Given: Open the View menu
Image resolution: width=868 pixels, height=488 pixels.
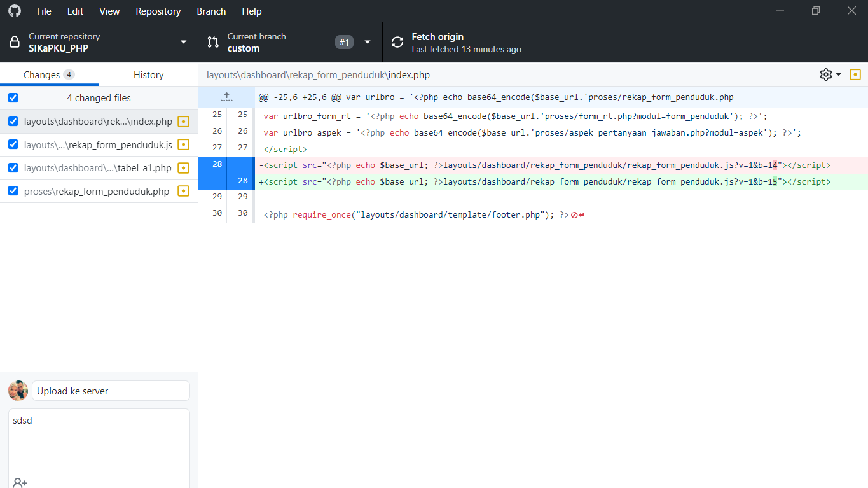Looking at the screenshot, I should pyautogui.click(x=109, y=11).
